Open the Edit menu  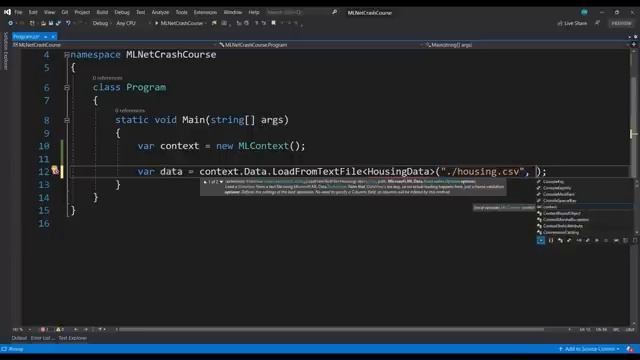pyautogui.click(x=33, y=12)
